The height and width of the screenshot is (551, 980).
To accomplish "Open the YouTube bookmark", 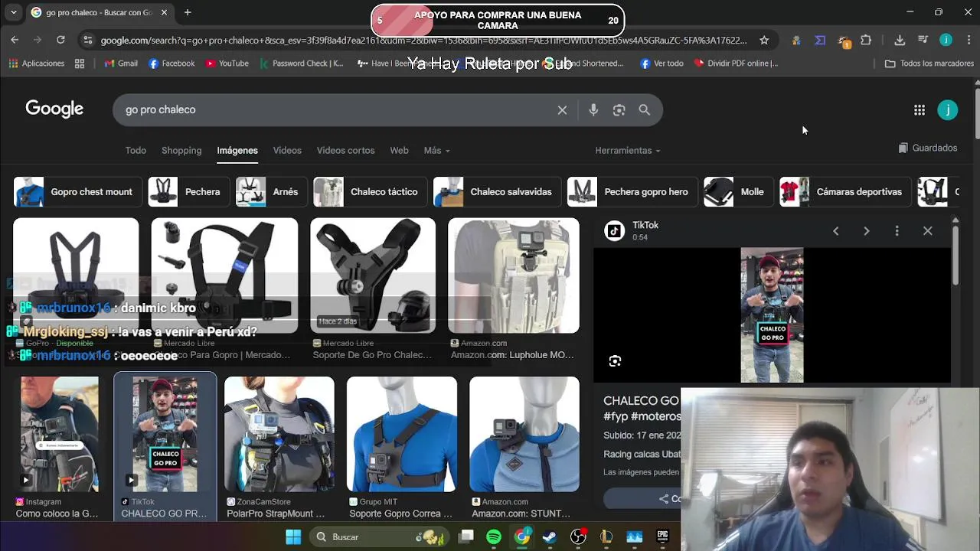I will 227,64.
